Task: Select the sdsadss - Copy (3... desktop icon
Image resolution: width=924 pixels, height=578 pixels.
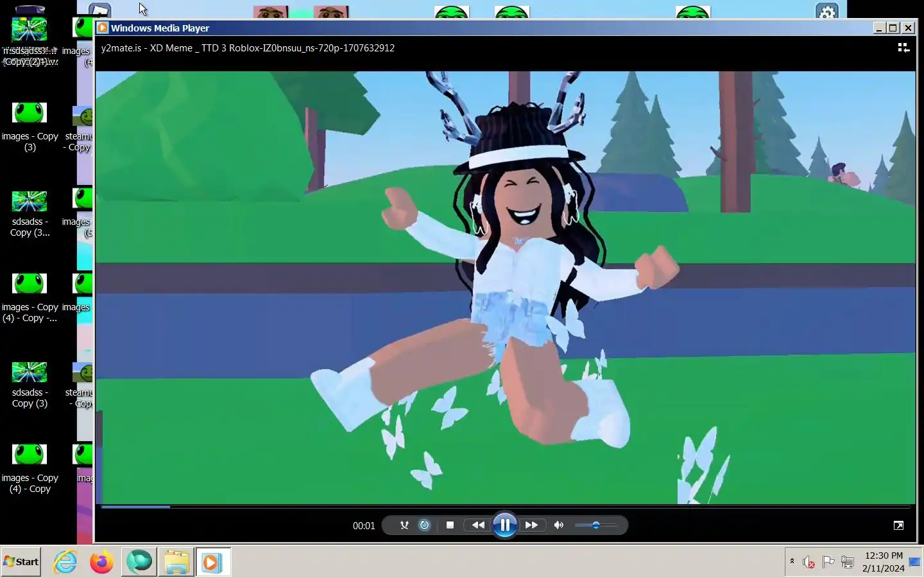Action: (x=30, y=213)
